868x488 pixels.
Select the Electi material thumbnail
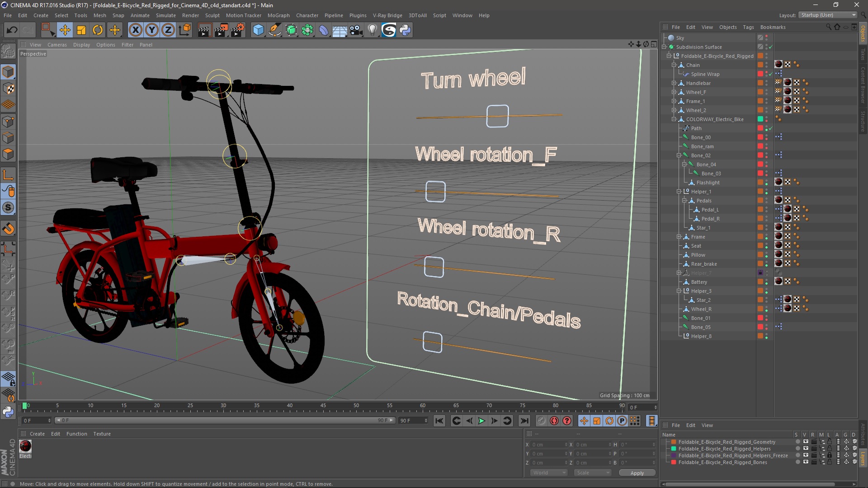point(25,446)
